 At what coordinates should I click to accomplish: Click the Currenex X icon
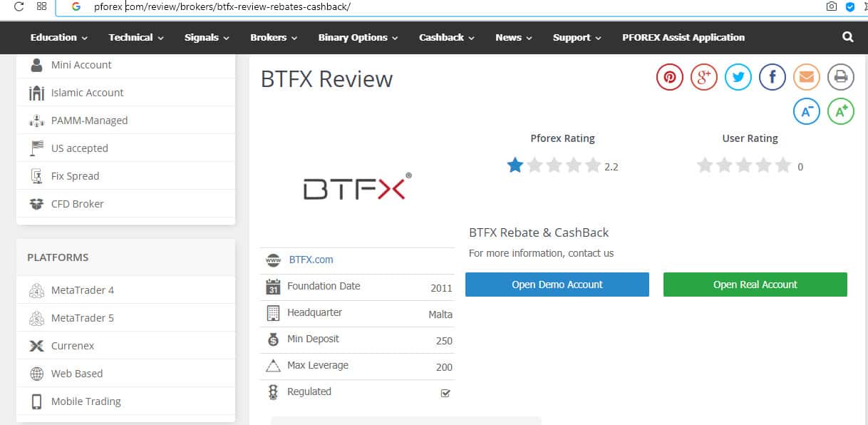[36, 346]
